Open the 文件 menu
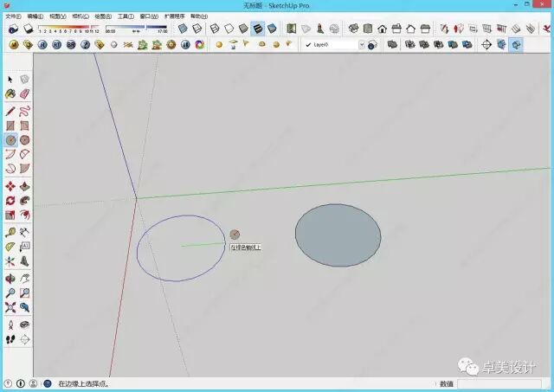 point(13,16)
